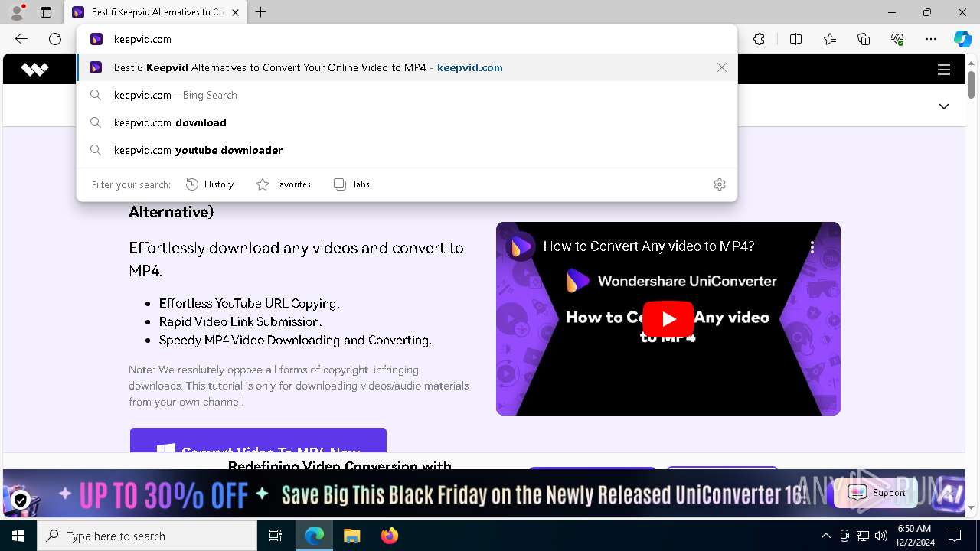This screenshot has height=551, width=980.
Task: Click the video channel logo icon
Action: coord(521,246)
